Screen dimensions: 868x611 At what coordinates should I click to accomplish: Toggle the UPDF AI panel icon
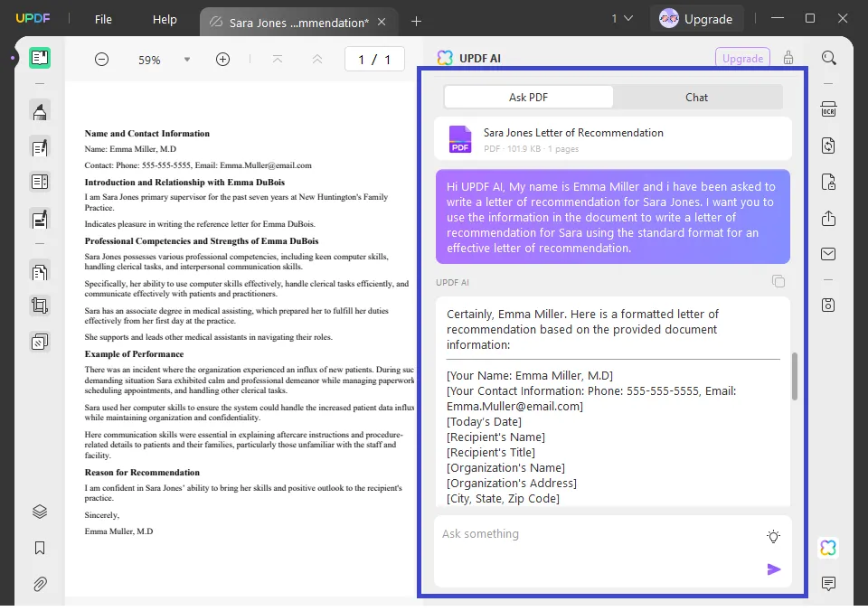coord(829,548)
